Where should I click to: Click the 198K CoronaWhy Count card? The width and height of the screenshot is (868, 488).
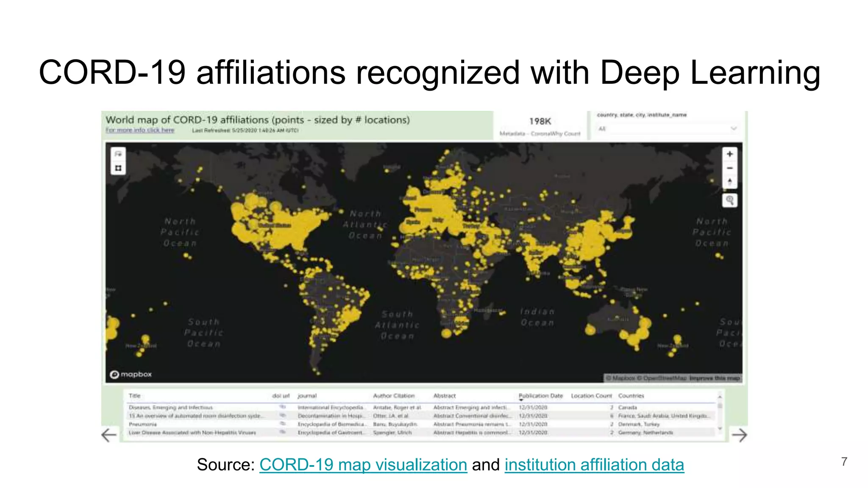(540, 126)
